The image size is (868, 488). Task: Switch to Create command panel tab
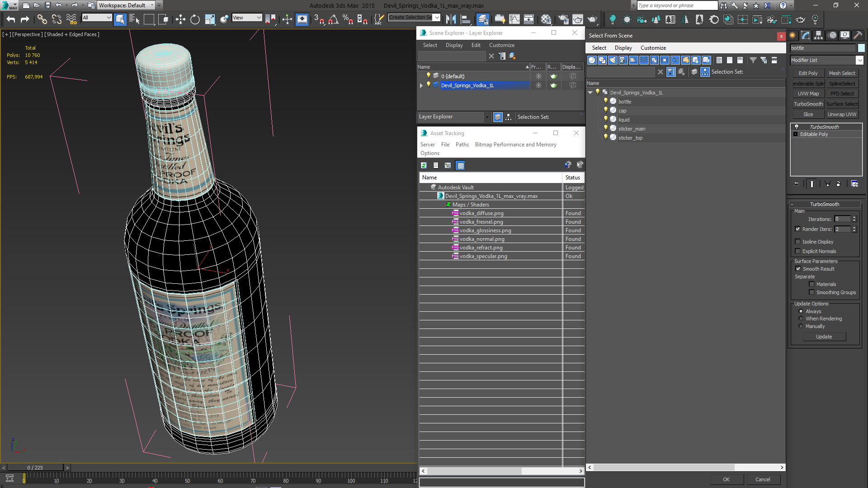(793, 35)
